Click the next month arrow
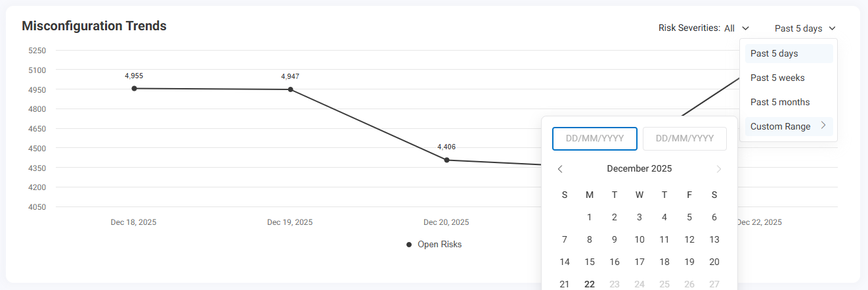 click(718, 169)
